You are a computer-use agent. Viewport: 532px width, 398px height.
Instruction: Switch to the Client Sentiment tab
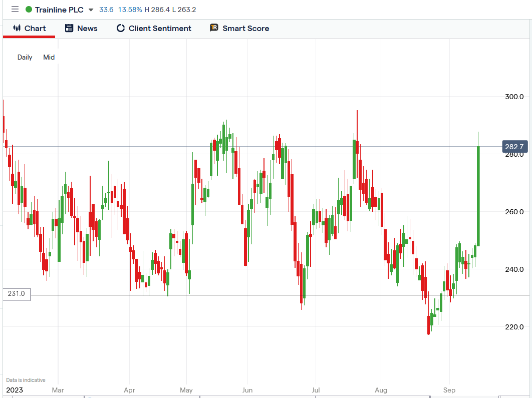click(x=154, y=29)
